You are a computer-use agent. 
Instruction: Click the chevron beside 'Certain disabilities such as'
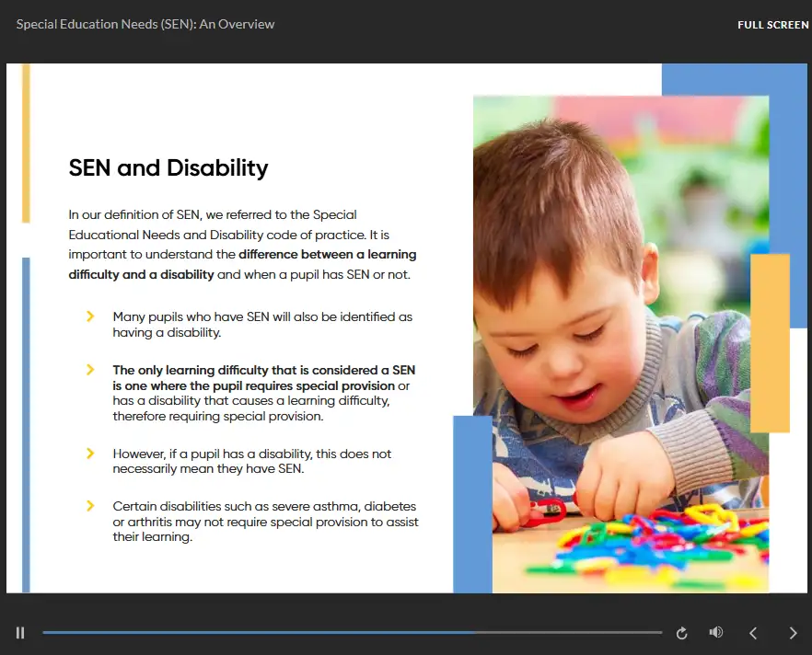tap(90, 506)
